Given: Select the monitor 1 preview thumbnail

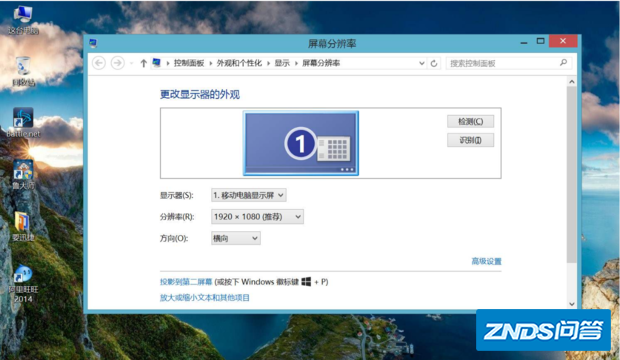Looking at the screenshot, I should pyautogui.click(x=301, y=143).
